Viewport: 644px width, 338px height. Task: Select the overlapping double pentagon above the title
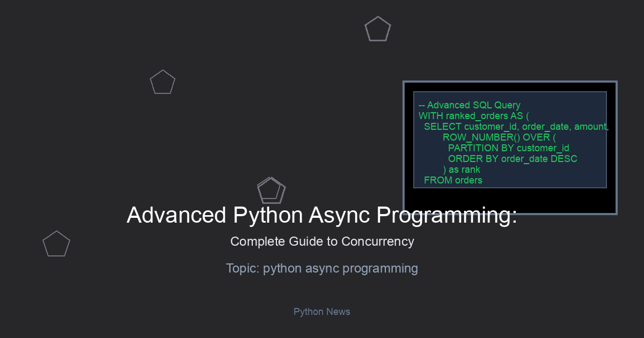[271, 190]
